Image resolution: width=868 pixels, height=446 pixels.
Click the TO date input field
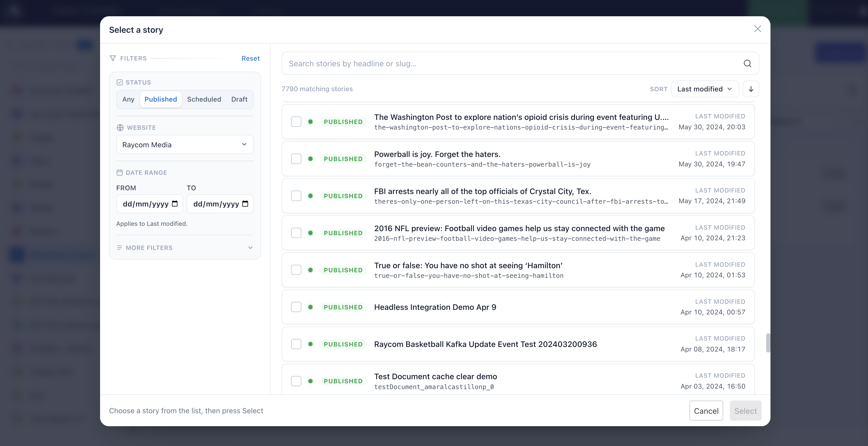tap(220, 204)
